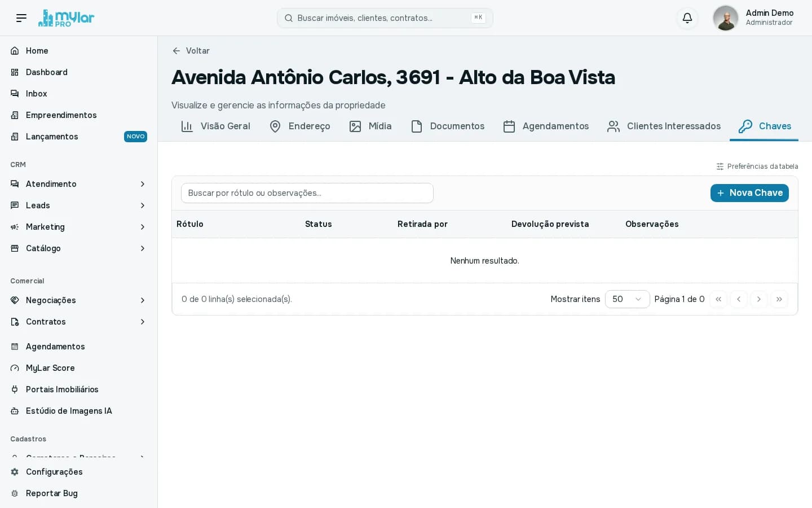The height and width of the screenshot is (508, 812).
Task: Click the Admin Demo profile avatar
Action: (726, 18)
